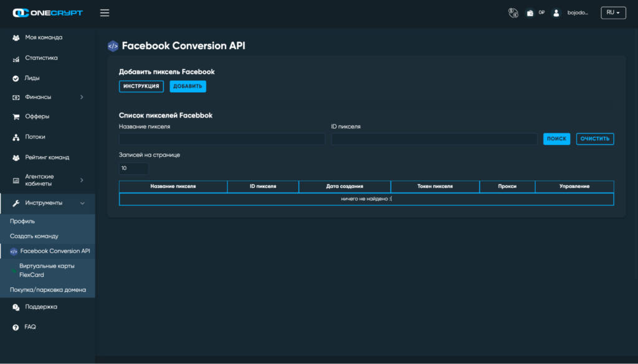Click the Рейтинг команд icon

(16, 157)
